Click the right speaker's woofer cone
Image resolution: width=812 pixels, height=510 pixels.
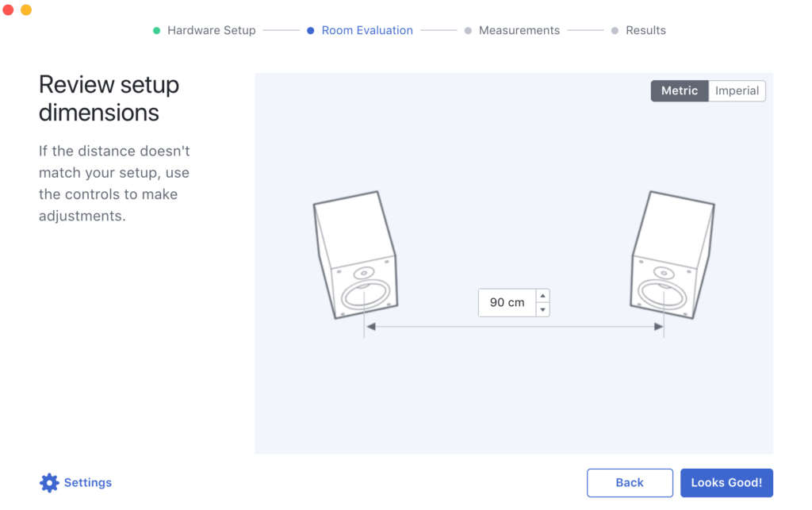pos(661,293)
